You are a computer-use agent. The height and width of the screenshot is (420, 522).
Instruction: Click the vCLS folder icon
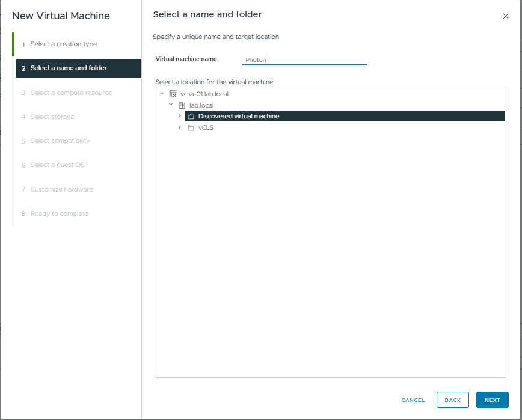pyautogui.click(x=191, y=127)
